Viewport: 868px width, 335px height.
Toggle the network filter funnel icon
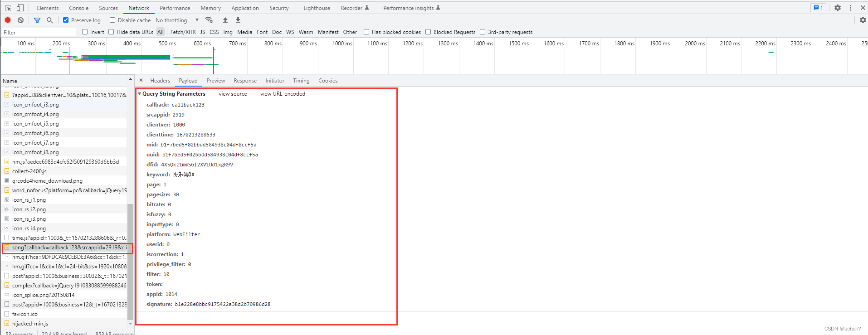click(x=37, y=20)
